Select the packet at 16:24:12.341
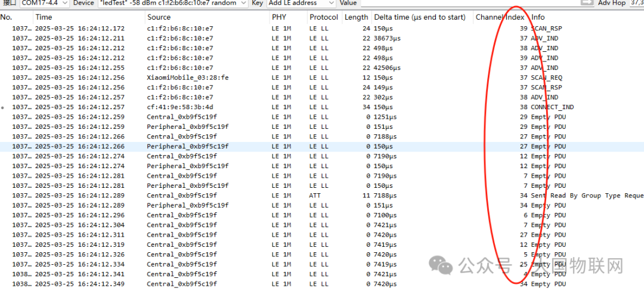 click(322, 274)
